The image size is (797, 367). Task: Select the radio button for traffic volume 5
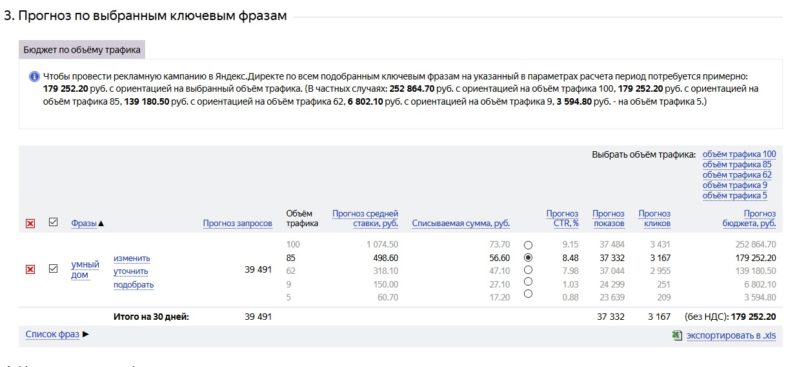pos(528,294)
